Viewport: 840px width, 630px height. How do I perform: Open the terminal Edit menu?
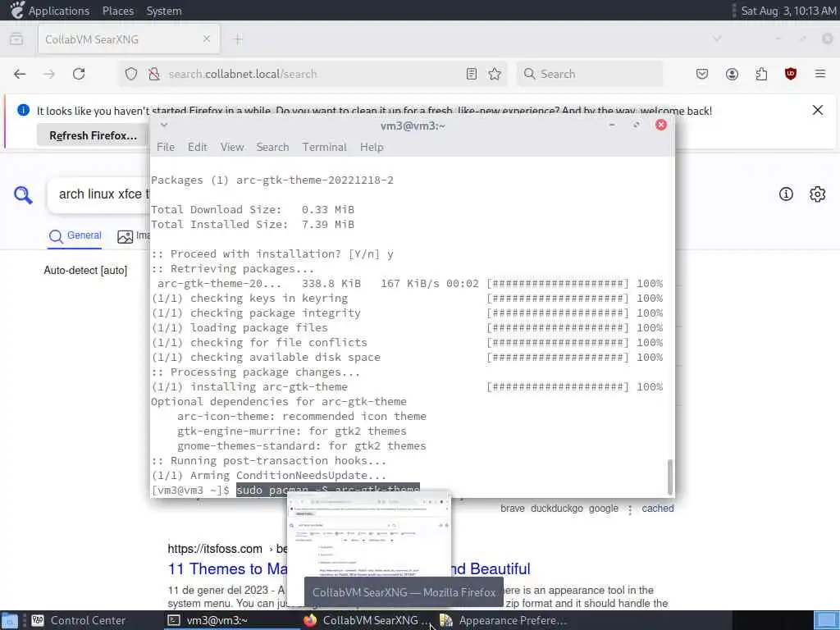[x=197, y=147]
